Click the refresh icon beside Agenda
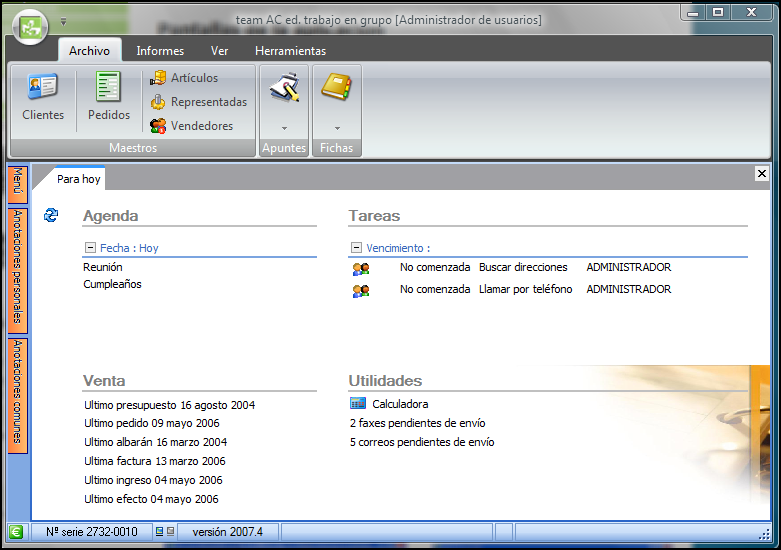Viewport: 781px width, 550px height. pyautogui.click(x=51, y=215)
